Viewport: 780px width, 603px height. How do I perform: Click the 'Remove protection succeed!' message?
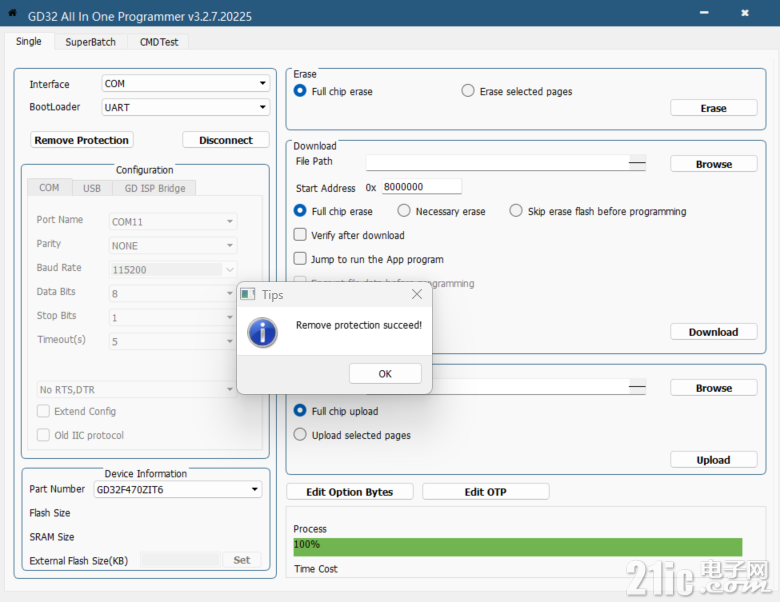click(359, 325)
